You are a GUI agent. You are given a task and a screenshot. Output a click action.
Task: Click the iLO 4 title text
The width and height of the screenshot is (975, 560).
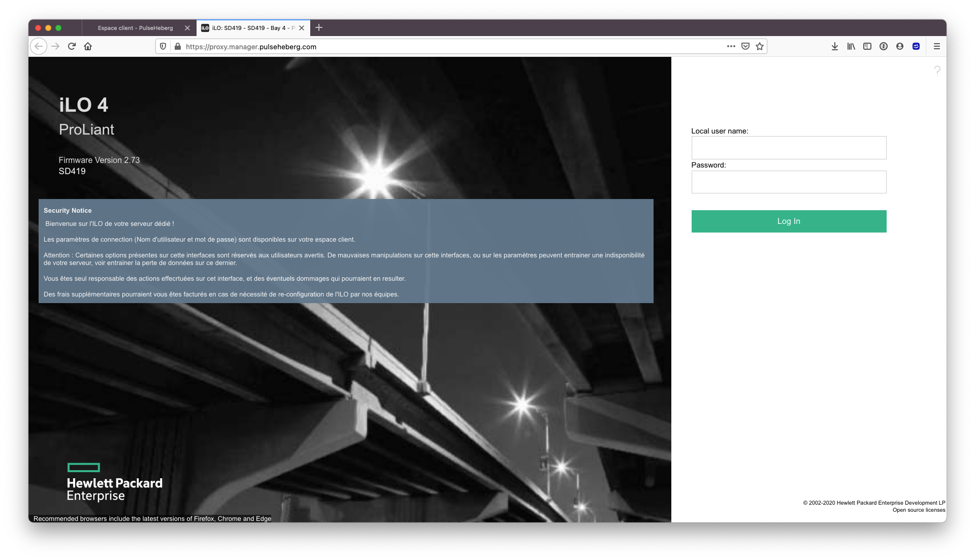pyautogui.click(x=84, y=105)
